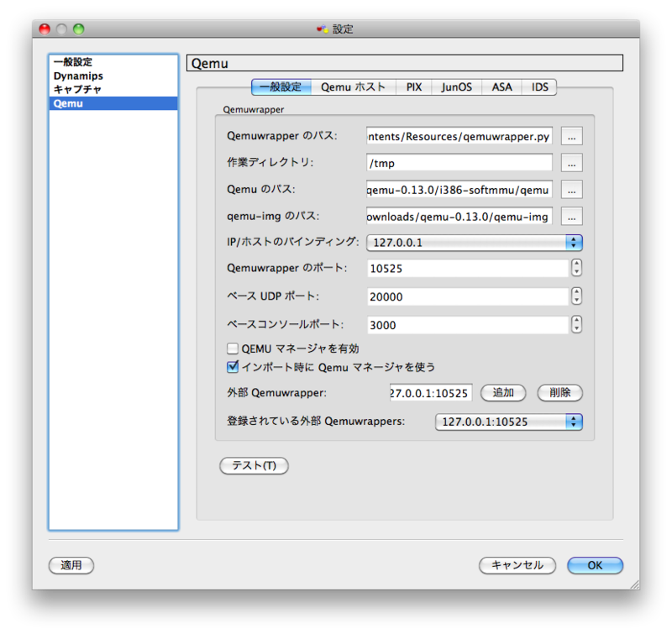
Task: Open the Qemu ホスト tab
Action: (x=353, y=87)
